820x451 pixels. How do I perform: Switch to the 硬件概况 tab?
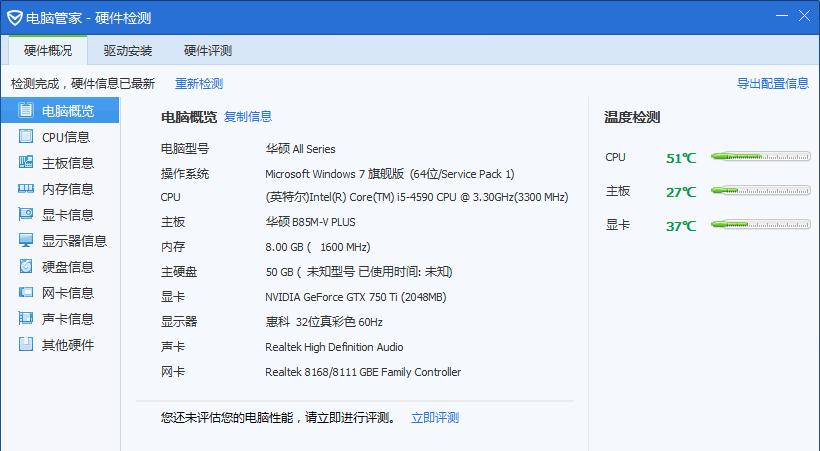pyautogui.click(x=48, y=51)
